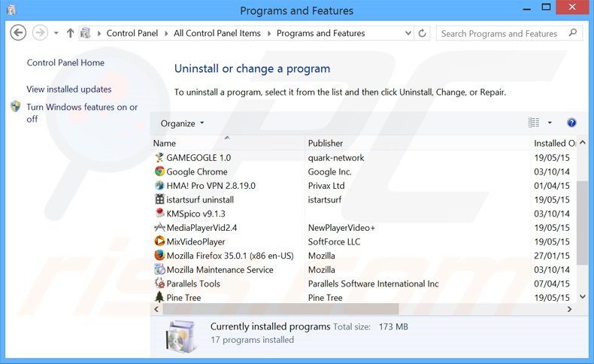Select istartsurf uninstall entry name

point(200,199)
